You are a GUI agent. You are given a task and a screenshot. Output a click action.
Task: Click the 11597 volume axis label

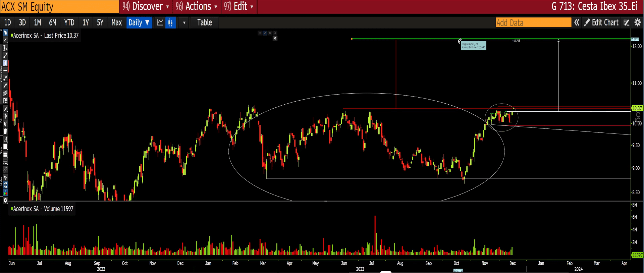click(637, 255)
